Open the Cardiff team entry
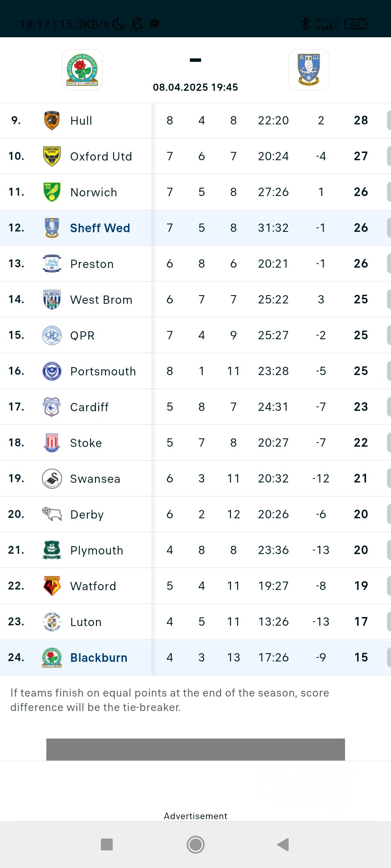Screen dimensions: 391x868 coord(89,407)
